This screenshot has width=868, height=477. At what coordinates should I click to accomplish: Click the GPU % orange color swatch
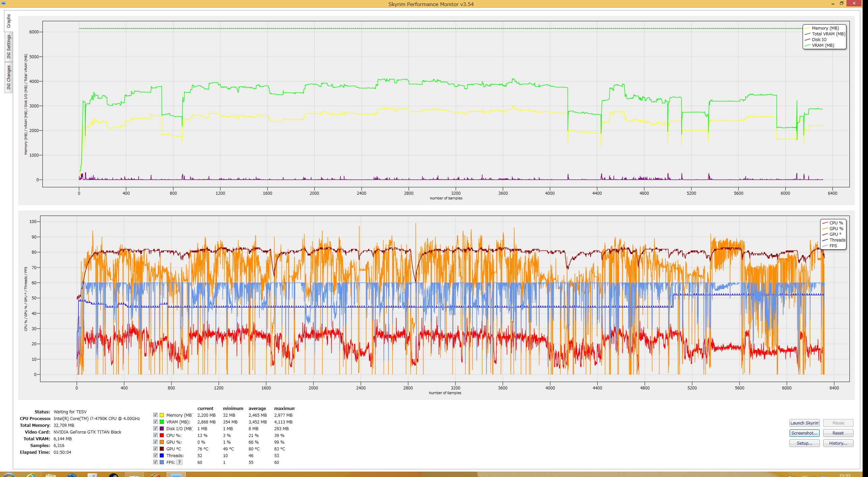(162, 442)
